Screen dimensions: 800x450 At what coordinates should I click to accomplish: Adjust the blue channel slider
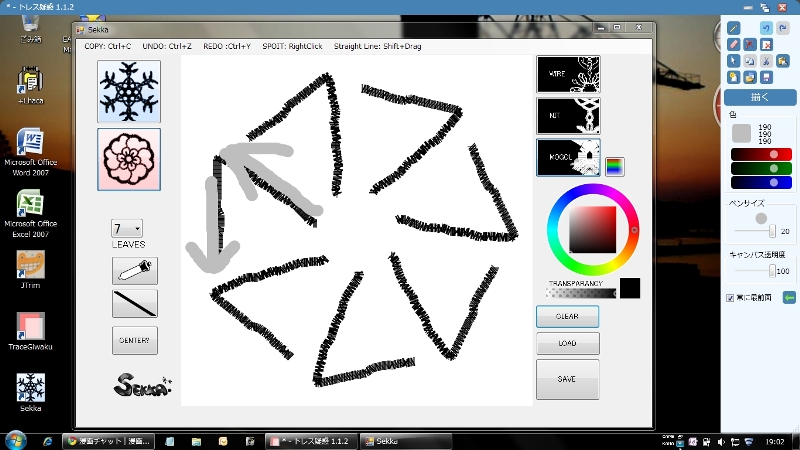(761, 182)
